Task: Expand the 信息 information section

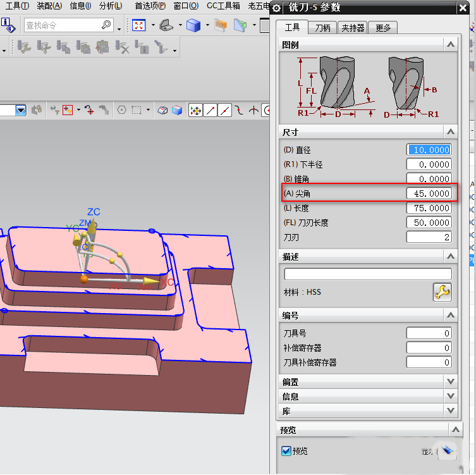Action: tap(450, 397)
